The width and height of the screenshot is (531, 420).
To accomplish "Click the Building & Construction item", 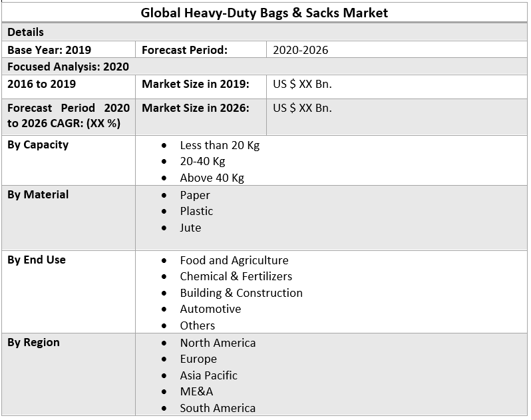I will (241, 293).
